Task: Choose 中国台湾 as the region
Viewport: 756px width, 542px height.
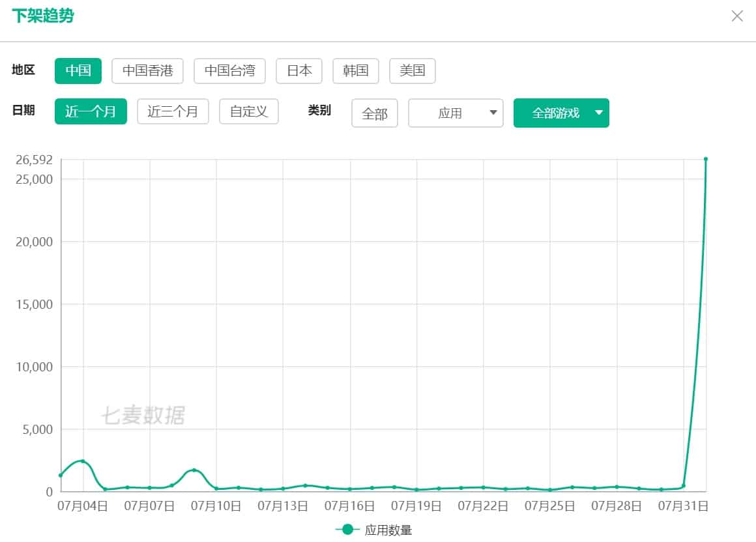Action: coord(229,71)
